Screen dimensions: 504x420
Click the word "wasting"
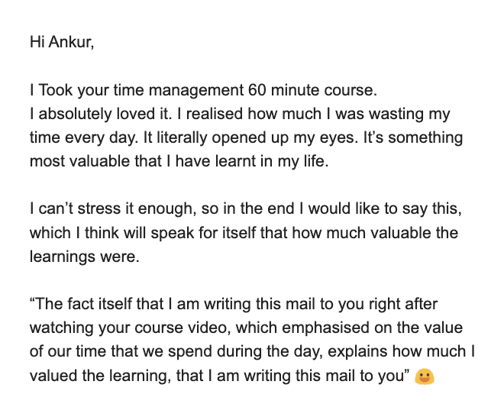399,115
